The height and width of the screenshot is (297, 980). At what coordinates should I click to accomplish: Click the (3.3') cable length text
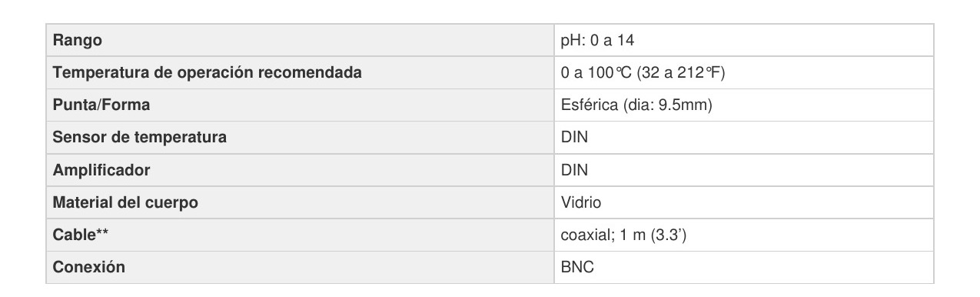(x=669, y=235)
